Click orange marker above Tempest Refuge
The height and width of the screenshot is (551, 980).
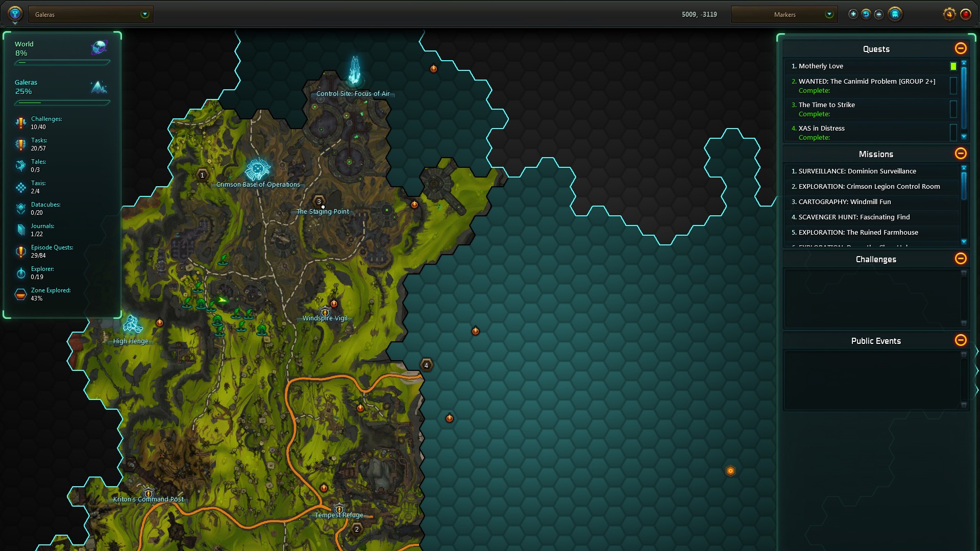[324, 488]
